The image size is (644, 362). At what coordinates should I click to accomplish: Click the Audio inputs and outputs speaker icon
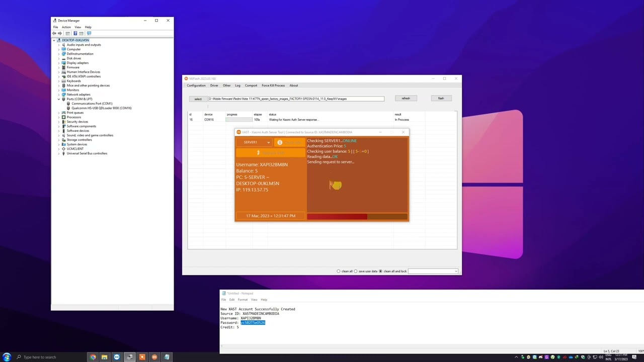63,45
